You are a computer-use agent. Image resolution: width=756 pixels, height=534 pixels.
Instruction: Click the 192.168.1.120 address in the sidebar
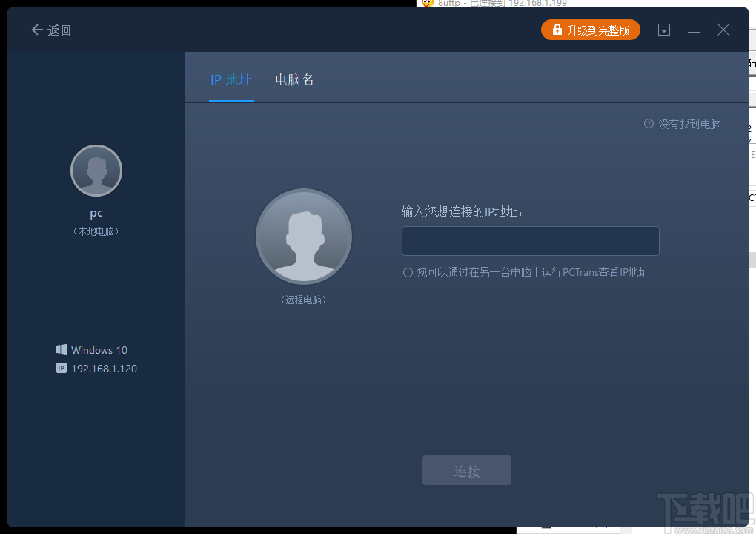(105, 368)
